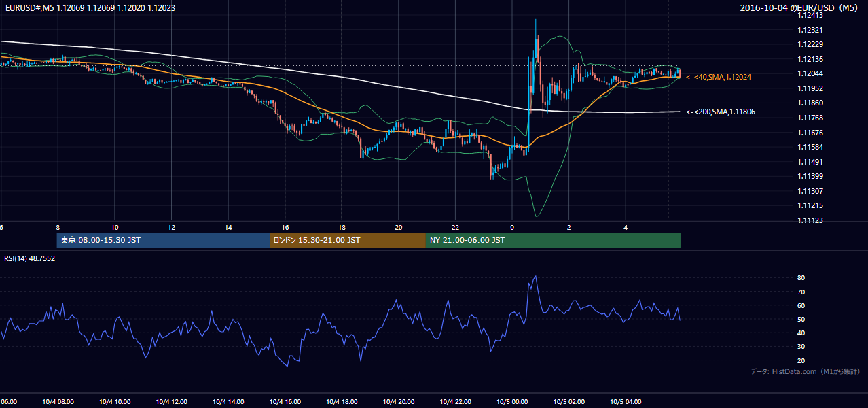
Task: Click price scale value 1.11307
Action: pos(810,191)
